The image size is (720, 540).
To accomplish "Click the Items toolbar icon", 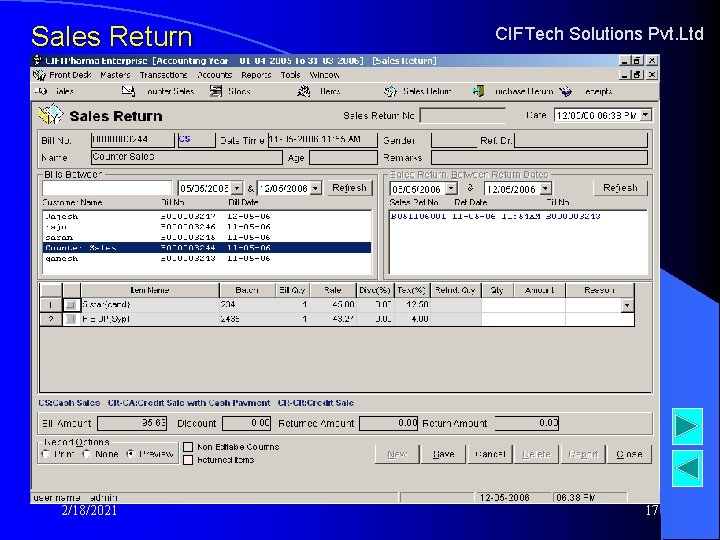I will (x=304, y=91).
